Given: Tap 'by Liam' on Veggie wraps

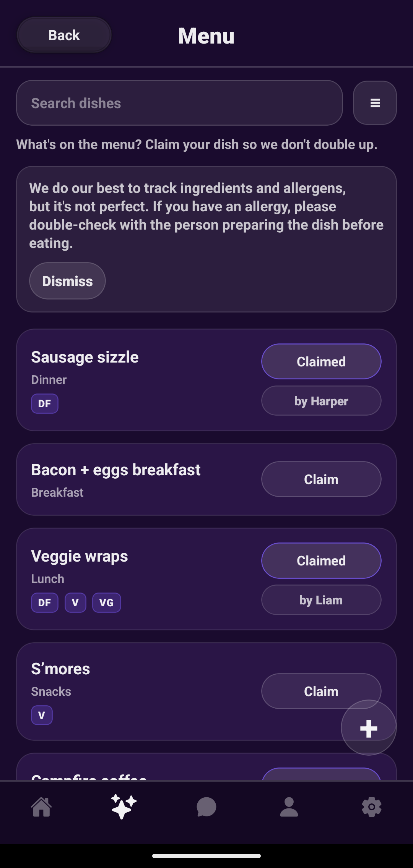Looking at the screenshot, I should click(321, 600).
